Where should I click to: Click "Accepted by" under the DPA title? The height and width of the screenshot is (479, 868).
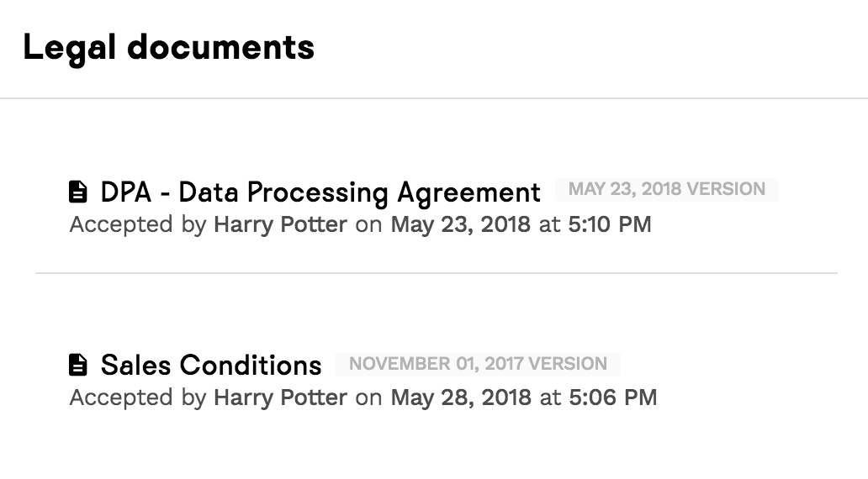point(137,224)
